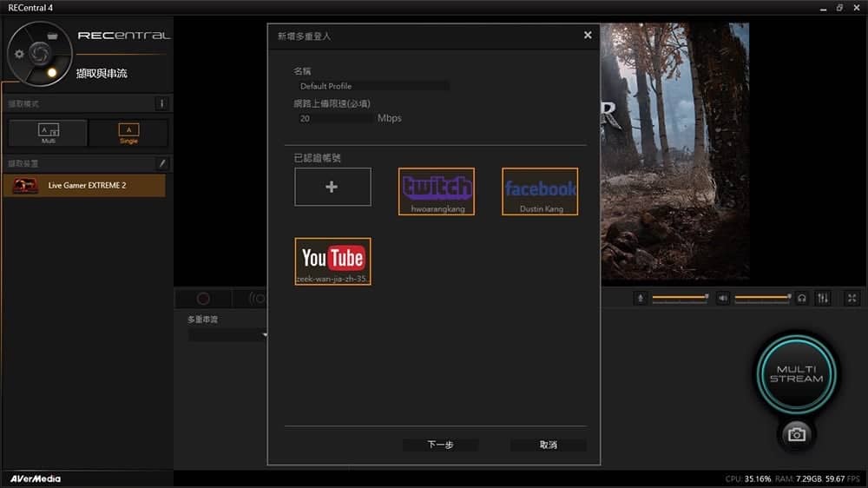Adjust the microphone volume slider
This screenshot has width=868, height=488.
(681, 298)
